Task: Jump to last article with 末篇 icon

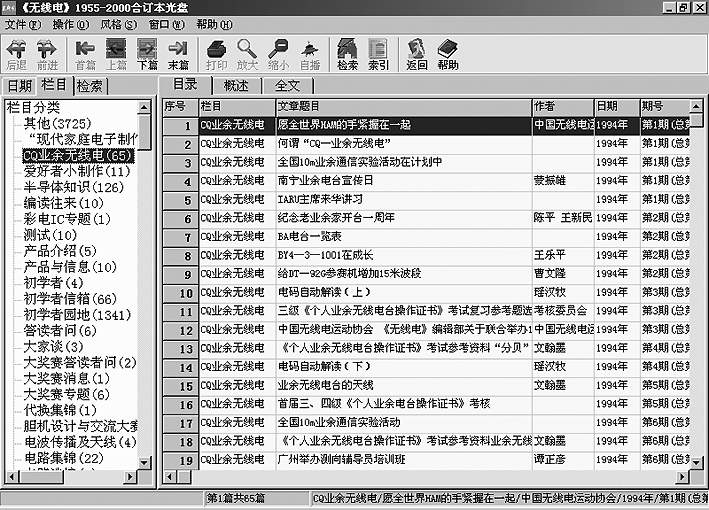Action: point(178,54)
